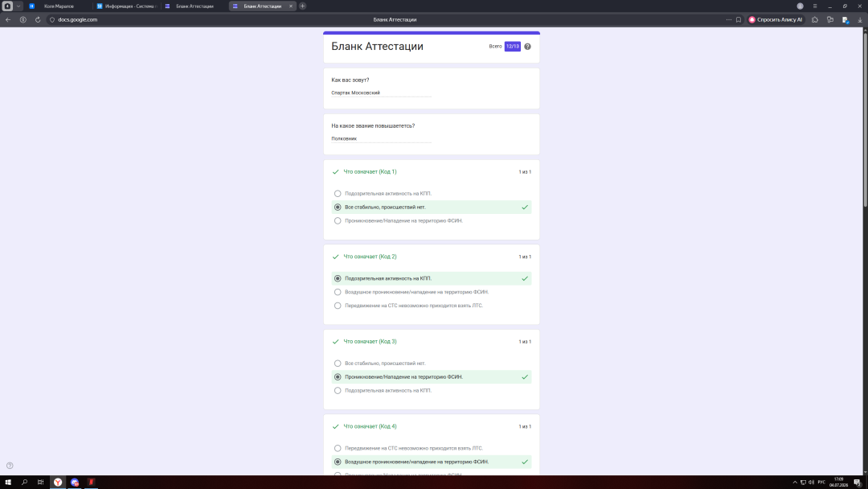Image resolution: width=868 pixels, height=489 pixels.
Task: Click the site protection shield icon
Action: point(52,19)
